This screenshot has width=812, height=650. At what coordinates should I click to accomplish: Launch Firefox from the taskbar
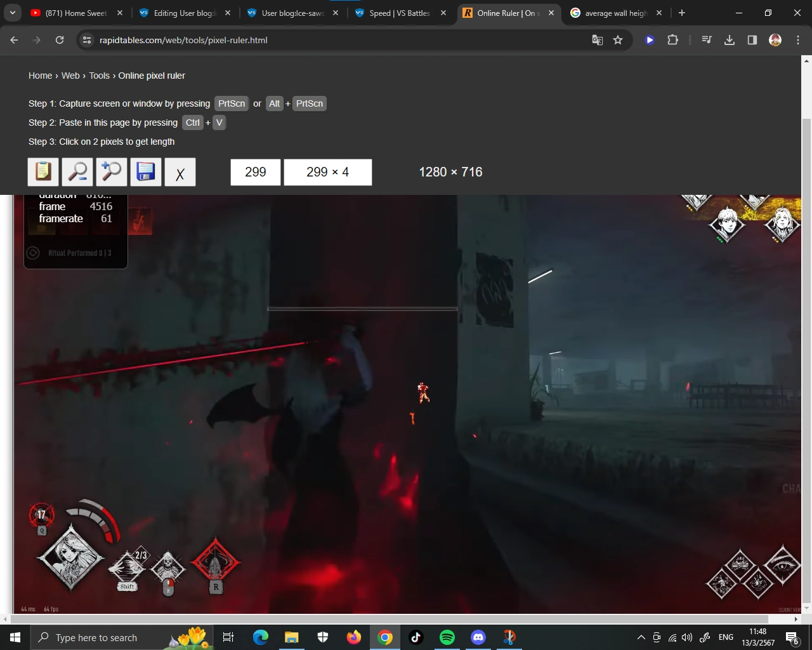[354, 637]
